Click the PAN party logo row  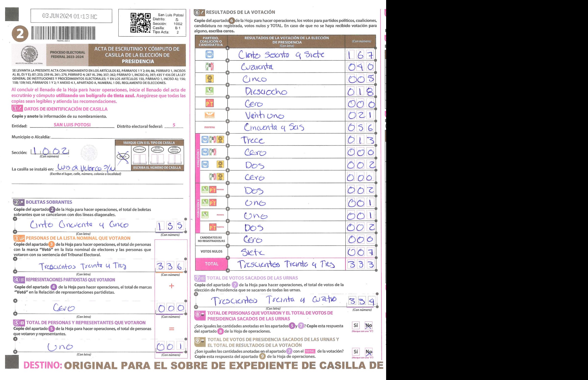tap(286, 54)
